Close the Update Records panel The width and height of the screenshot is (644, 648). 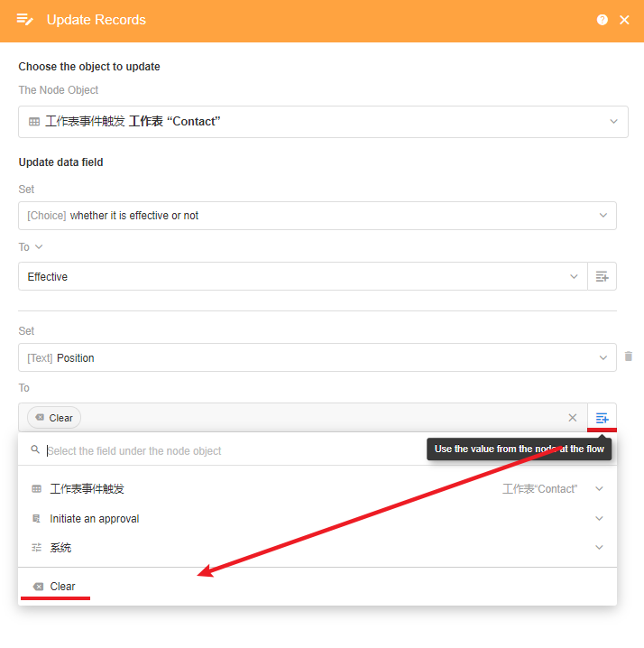click(624, 20)
